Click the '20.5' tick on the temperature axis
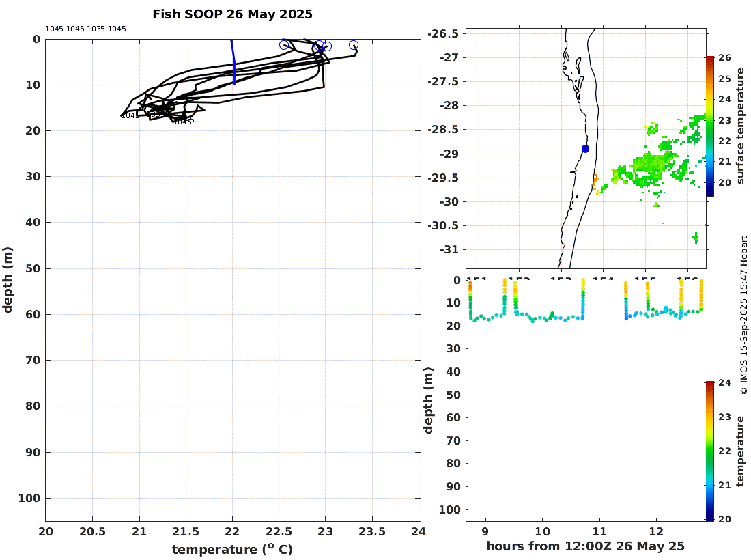Screen dimensions: 751x560 (92, 531)
